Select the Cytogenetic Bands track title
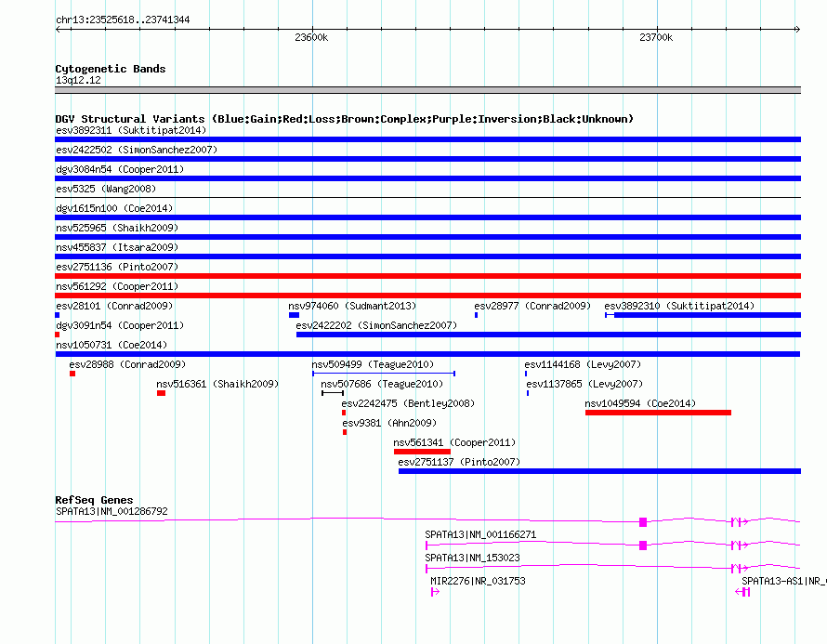827x644 pixels. pos(110,69)
